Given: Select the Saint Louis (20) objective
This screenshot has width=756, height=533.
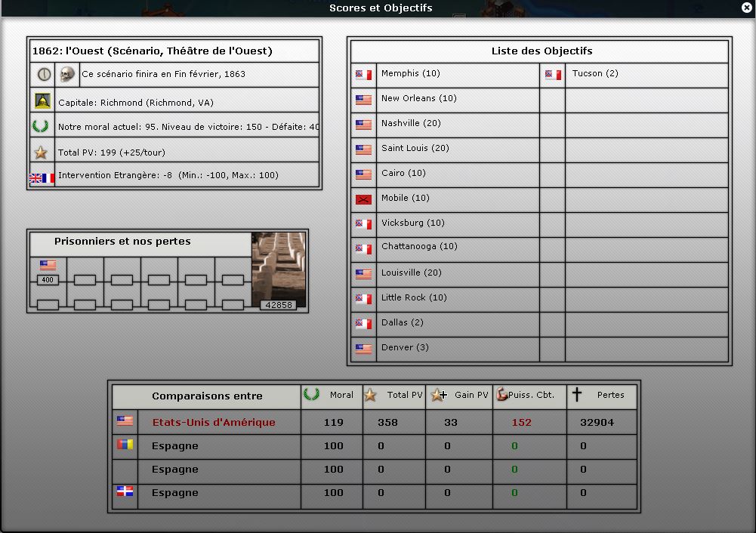Looking at the screenshot, I should coord(415,149).
